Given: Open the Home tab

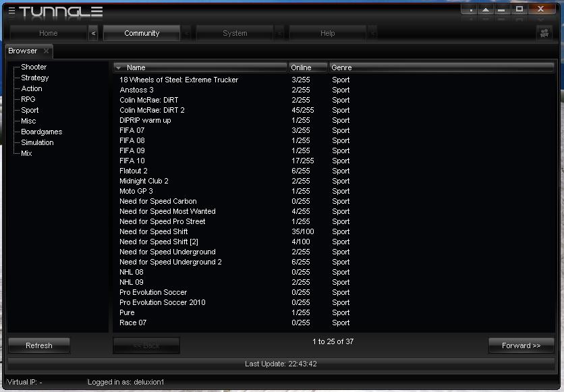Looking at the screenshot, I should pyautogui.click(x=48, y=33).
